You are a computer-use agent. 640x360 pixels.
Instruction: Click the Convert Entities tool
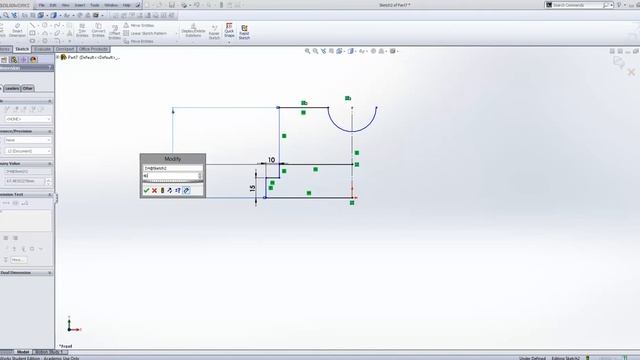pos(98,31)
